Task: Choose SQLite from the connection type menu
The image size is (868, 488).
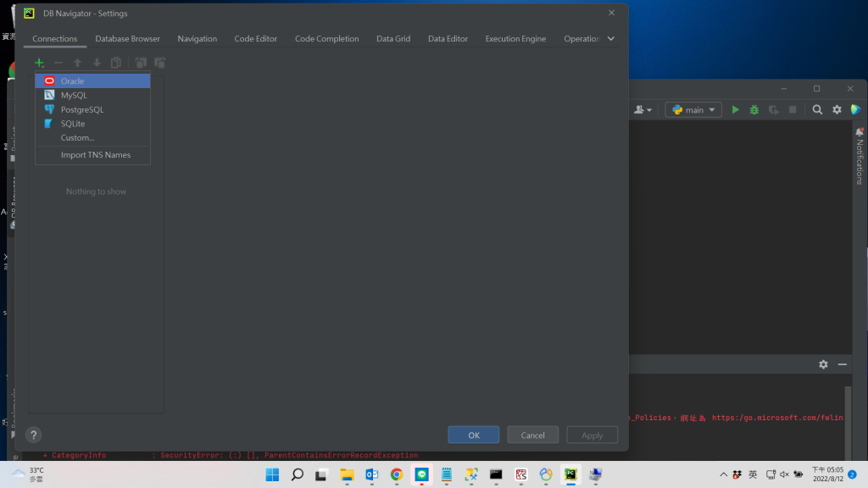Action: (x=92, y=124)
